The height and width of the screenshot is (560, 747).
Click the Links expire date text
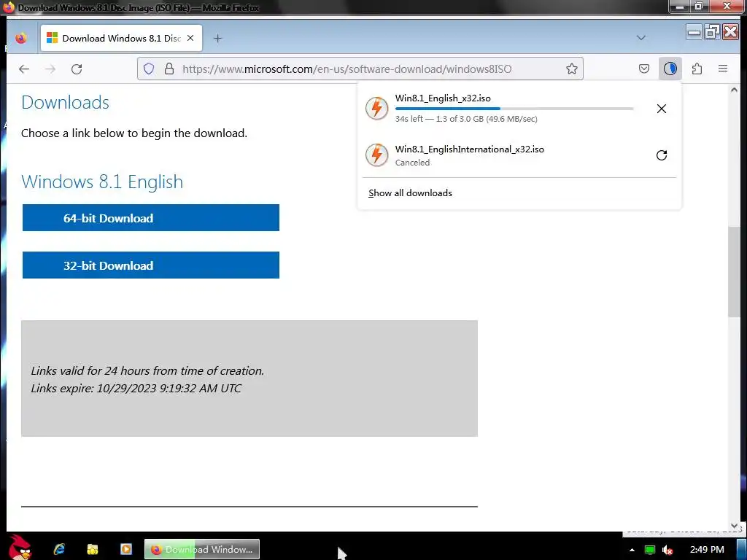click(x=136, y=388)
